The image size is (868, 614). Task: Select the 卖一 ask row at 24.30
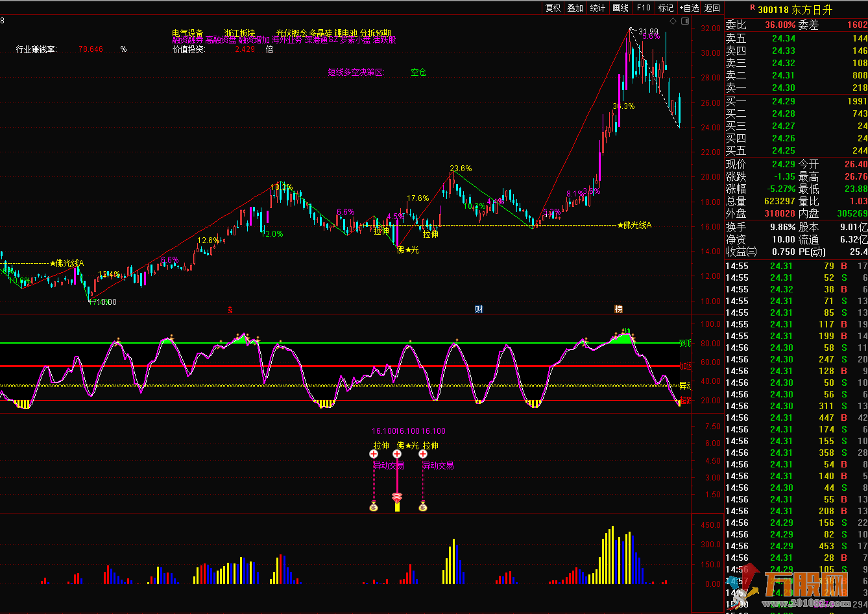pos(796,88)
